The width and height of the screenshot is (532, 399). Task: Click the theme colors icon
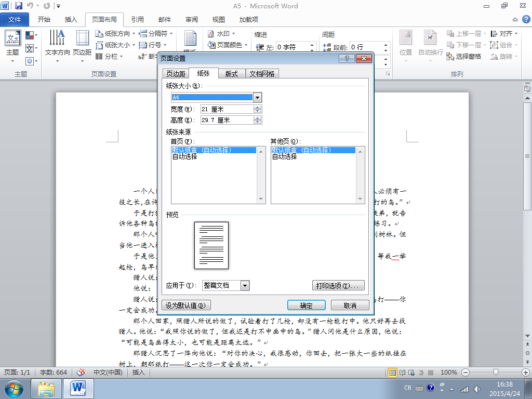(x=30, y=35)
